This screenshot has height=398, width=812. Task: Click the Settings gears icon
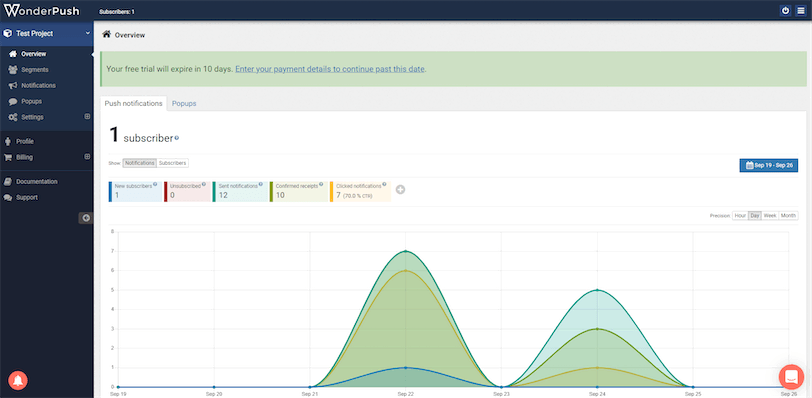click(x=13, y=117)
